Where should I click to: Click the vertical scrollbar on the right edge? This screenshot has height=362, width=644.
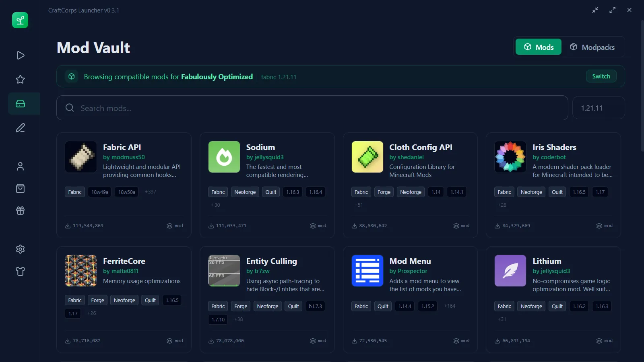coord(642,86)
